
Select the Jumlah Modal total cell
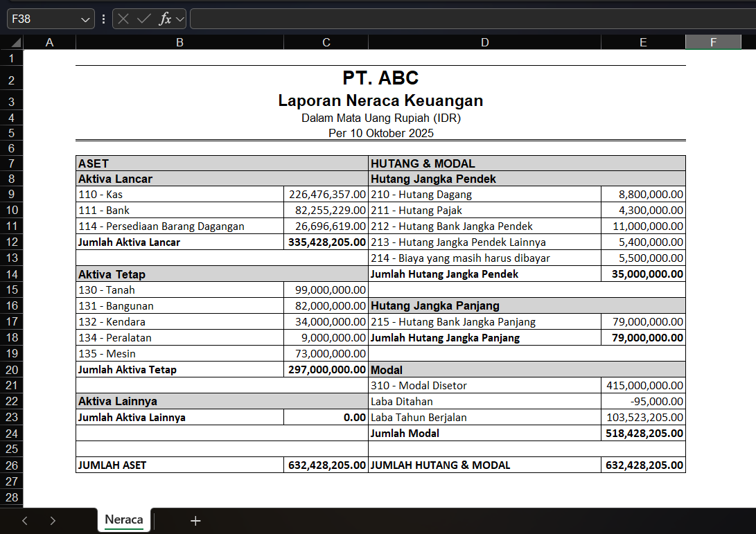pos(642,433)
